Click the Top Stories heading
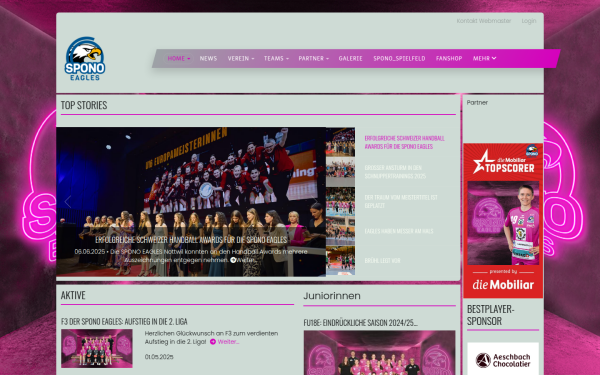 point(84,105)
